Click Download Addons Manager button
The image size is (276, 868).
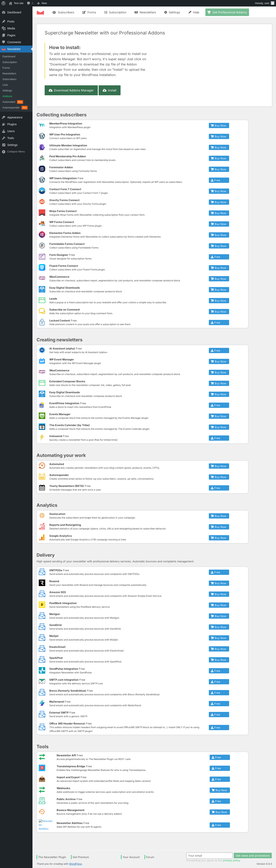pyautogui.click(x=71, y=90)
